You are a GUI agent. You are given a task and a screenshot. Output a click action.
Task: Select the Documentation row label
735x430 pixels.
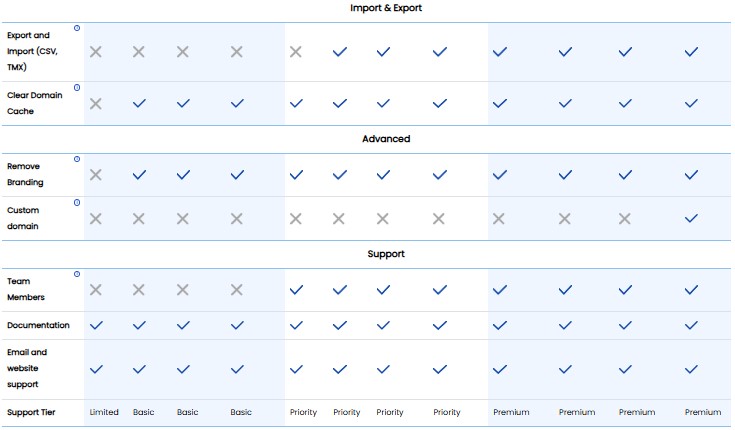(x=38, y=325)
